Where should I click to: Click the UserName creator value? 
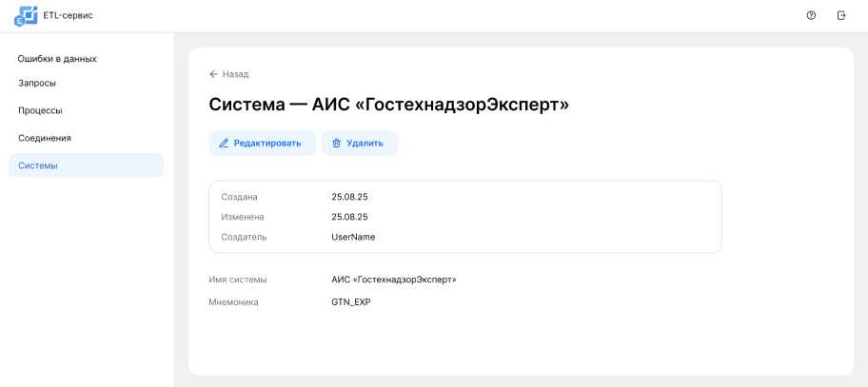tap(353, 237)
